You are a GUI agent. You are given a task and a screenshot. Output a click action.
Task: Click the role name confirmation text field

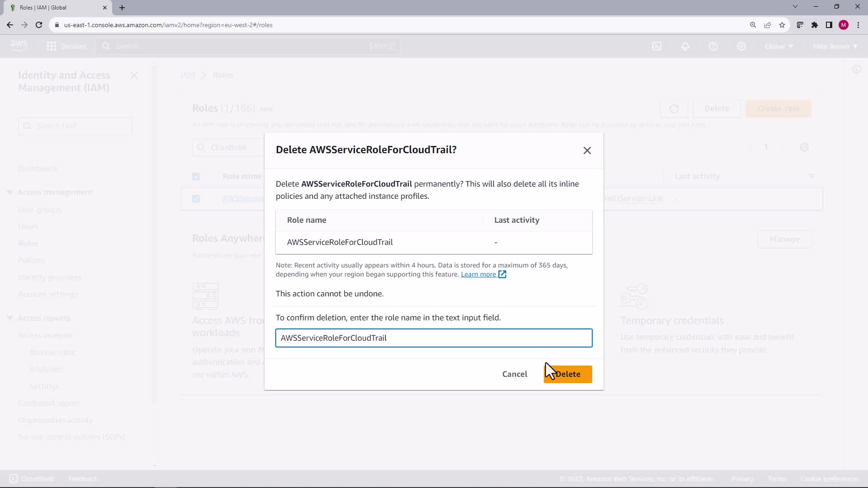[434, 338]
